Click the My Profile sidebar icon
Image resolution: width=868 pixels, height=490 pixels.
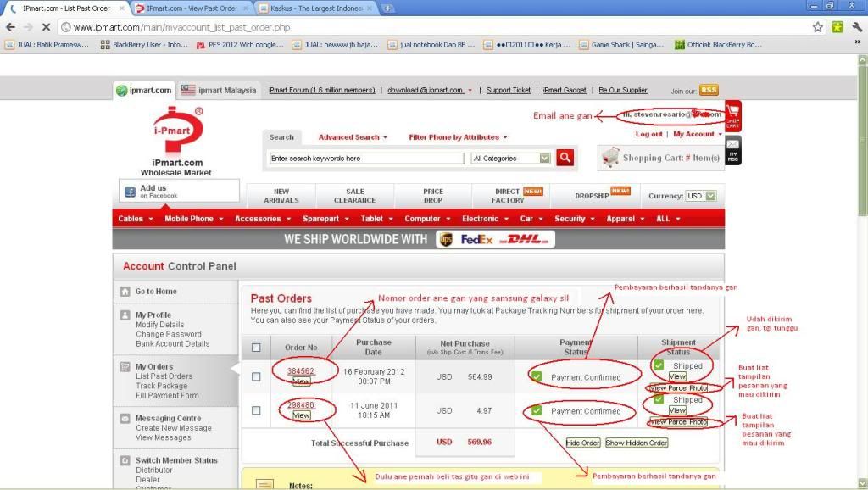(x=125, y=315)
